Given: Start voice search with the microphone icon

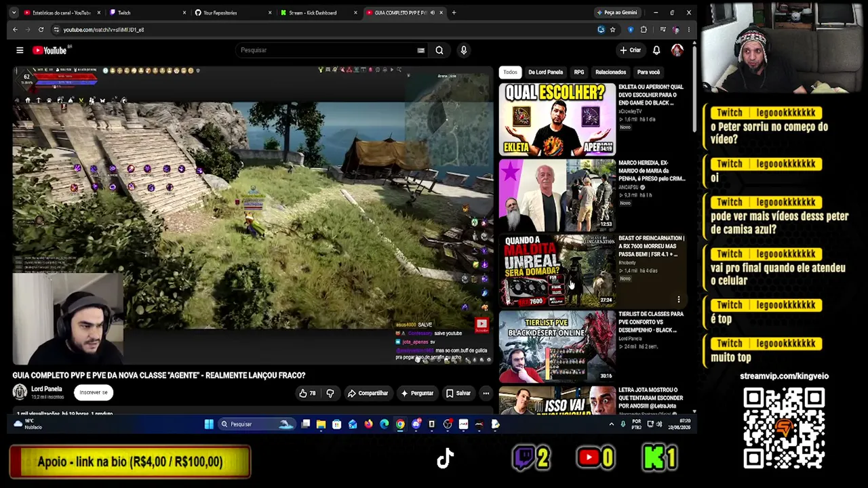Looking at the screenshot, I should [x=464, y=50].
